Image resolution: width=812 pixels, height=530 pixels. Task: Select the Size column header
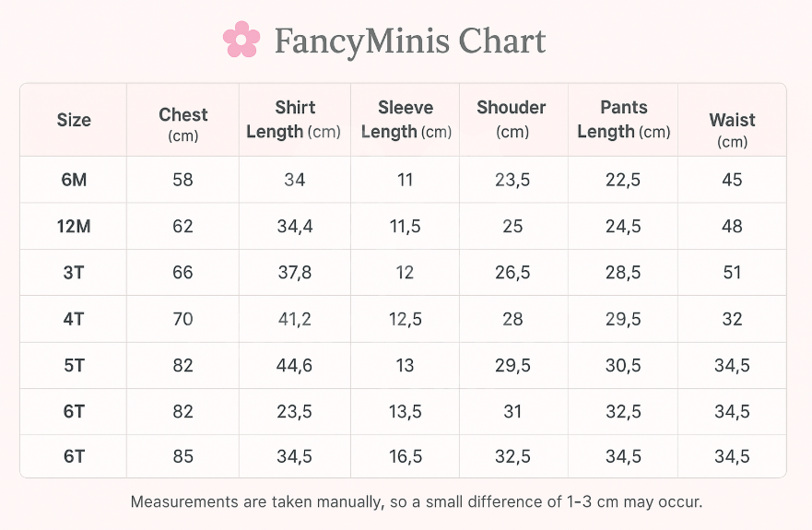(x=74, y=120)
